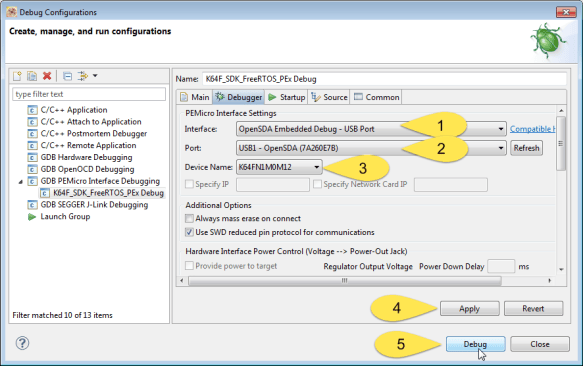Collapse the GDB PEMicro Interface Debugging node
Screen dimensions: 583x366
point(21,182)
